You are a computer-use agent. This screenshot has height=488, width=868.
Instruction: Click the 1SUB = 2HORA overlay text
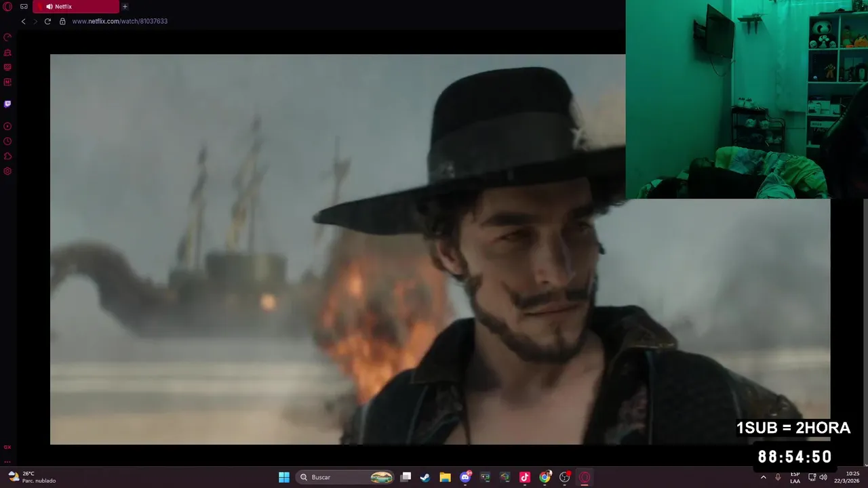point(793,428)
